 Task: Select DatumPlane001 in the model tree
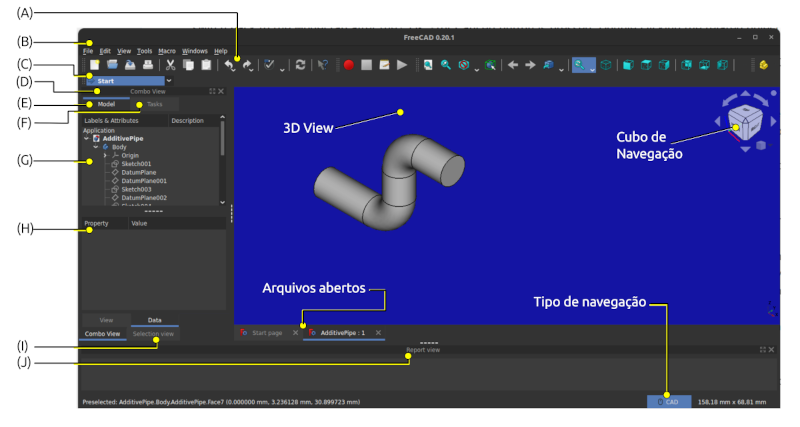(144, 181)
